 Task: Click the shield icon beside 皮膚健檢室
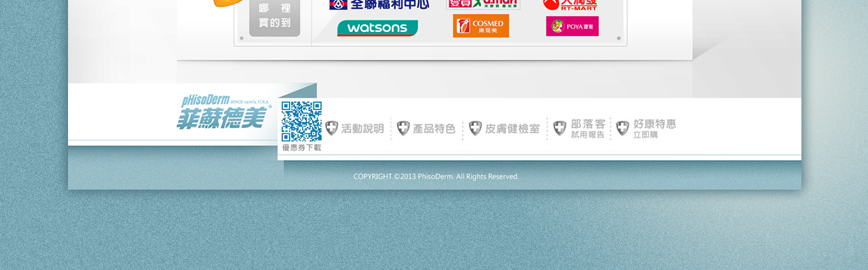(x=475, y=128)
